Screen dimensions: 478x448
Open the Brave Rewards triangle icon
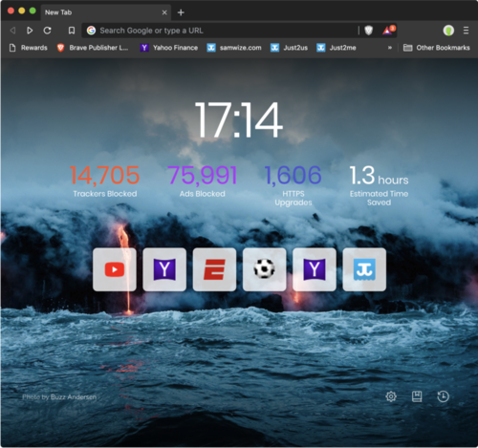click(388, 31)
